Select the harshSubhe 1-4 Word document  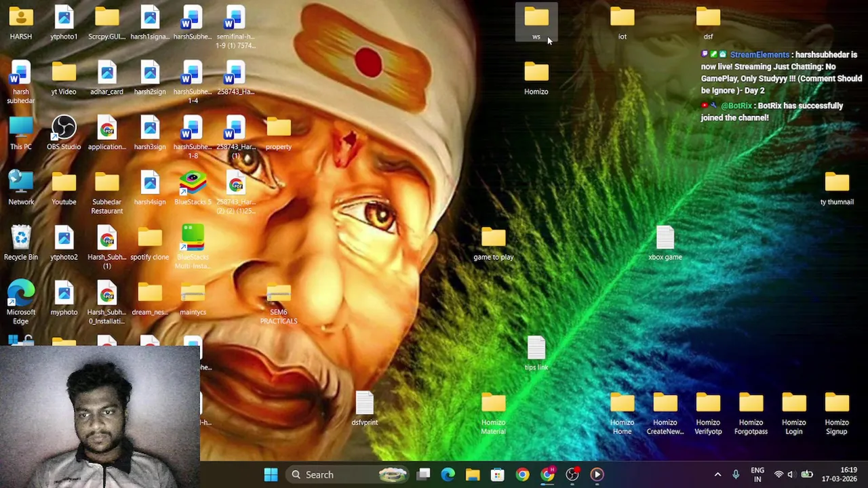pos(193,83)
